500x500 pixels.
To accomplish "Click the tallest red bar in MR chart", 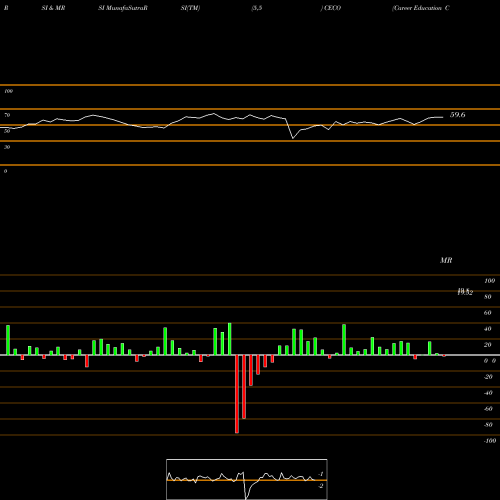I will click(x=237, y=394).
